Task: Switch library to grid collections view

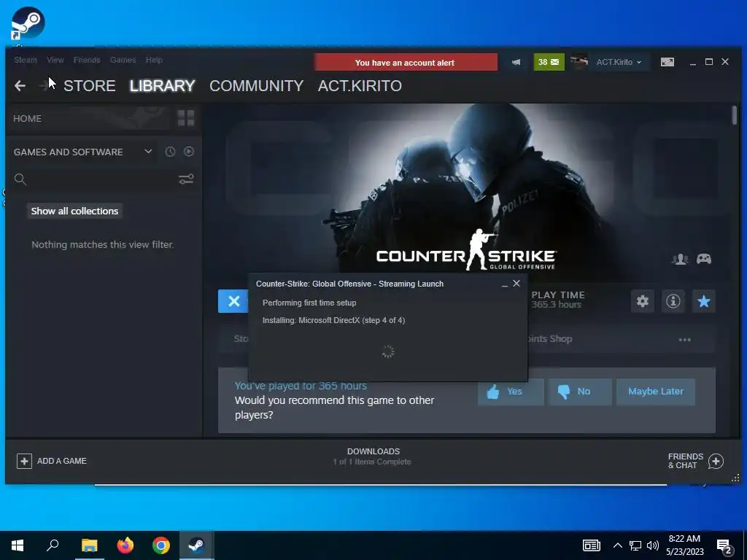Action: coord(186,118)
